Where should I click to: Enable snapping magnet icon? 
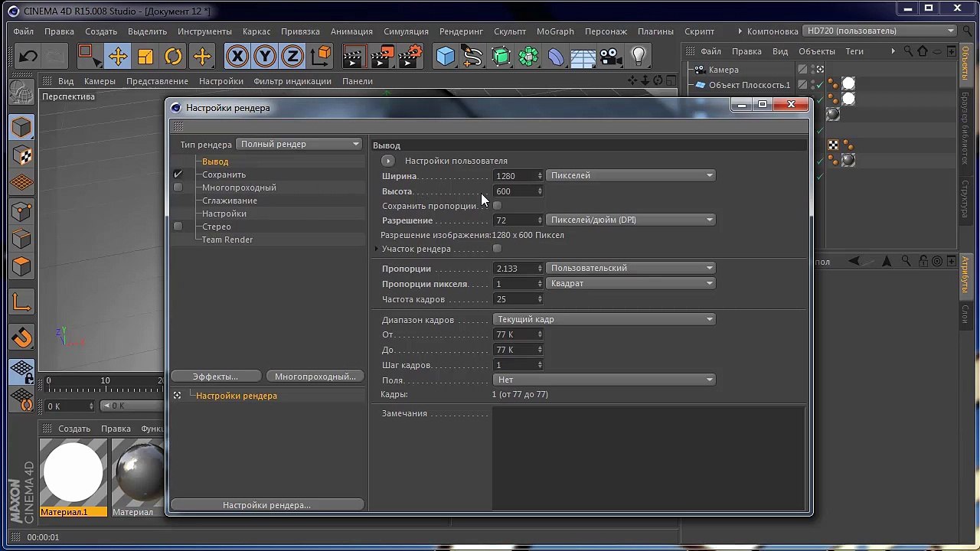22,337
